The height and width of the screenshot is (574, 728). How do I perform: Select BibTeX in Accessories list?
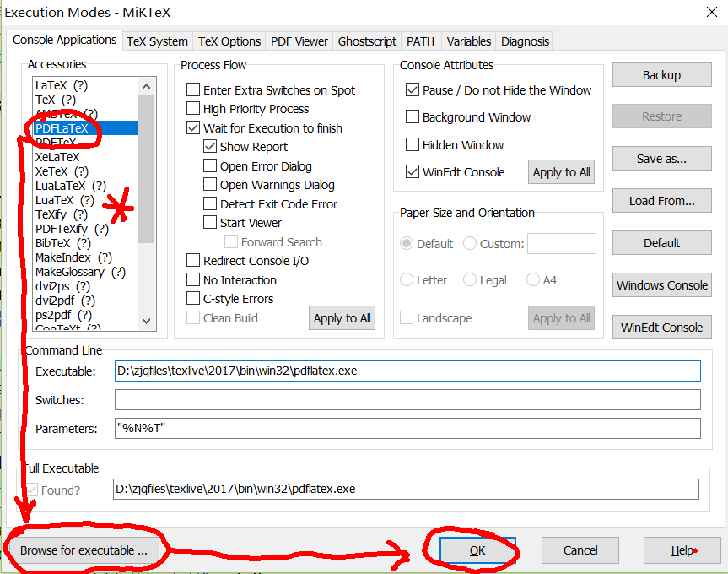(85, 243)
